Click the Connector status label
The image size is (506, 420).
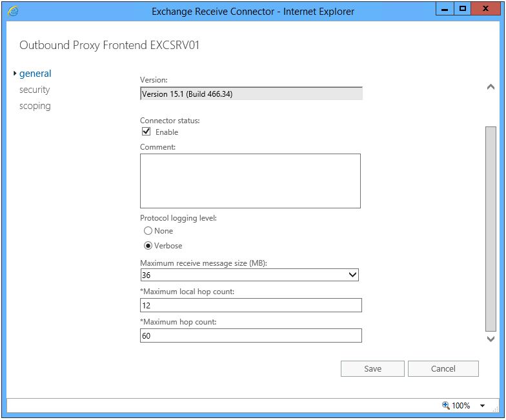click(170, 121)
